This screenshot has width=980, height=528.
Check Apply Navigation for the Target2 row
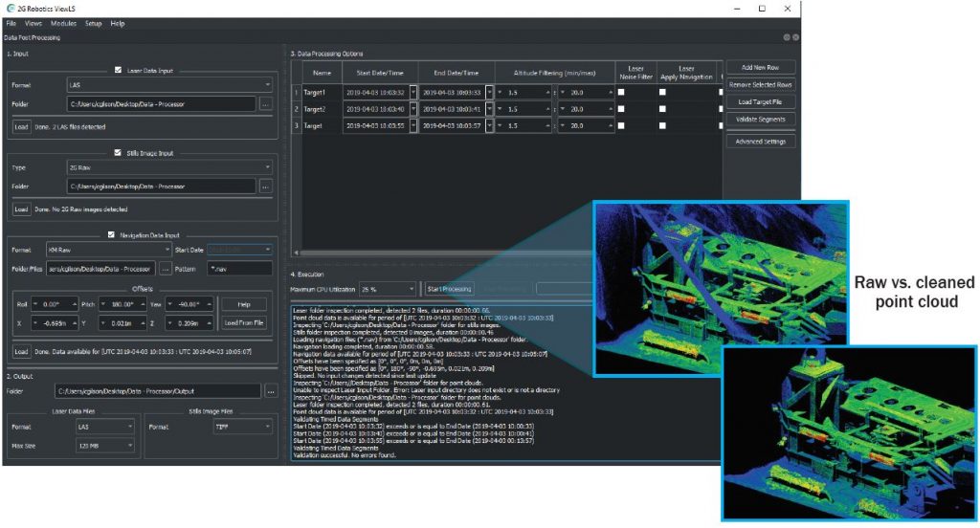pyautogui.click(x=661, y=109)
